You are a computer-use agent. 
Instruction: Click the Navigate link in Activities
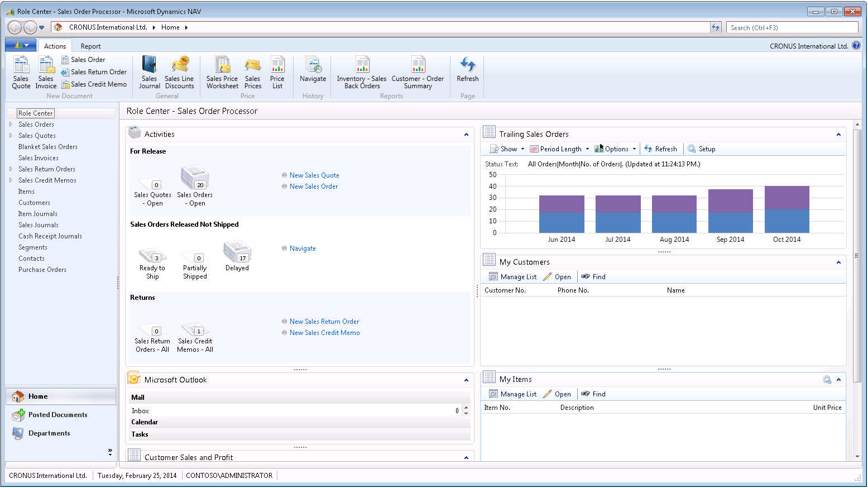coord(303,248)
